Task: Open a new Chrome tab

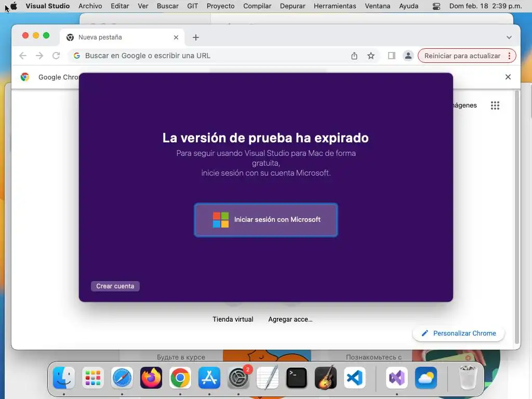Action: coord(196,37)
